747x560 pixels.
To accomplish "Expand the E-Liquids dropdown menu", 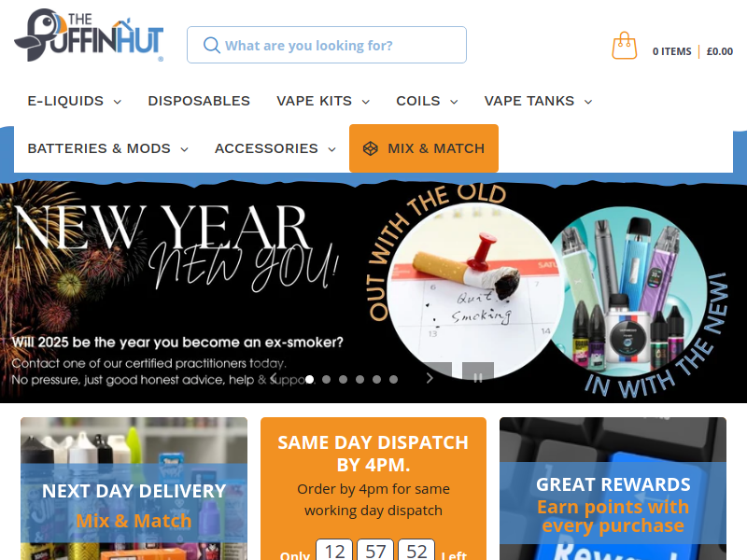I will click(x=75, y=101).
